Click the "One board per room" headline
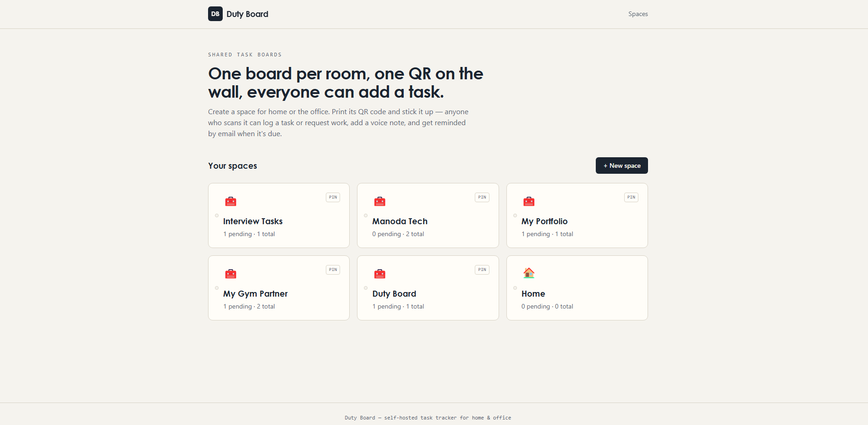Image resolution: width=868 pixels, height=425 pixels. coord(346,83)
